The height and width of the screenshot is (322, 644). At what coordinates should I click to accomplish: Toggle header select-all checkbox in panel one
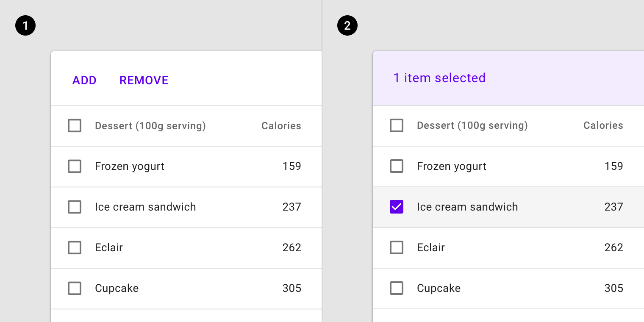[75, 126]
